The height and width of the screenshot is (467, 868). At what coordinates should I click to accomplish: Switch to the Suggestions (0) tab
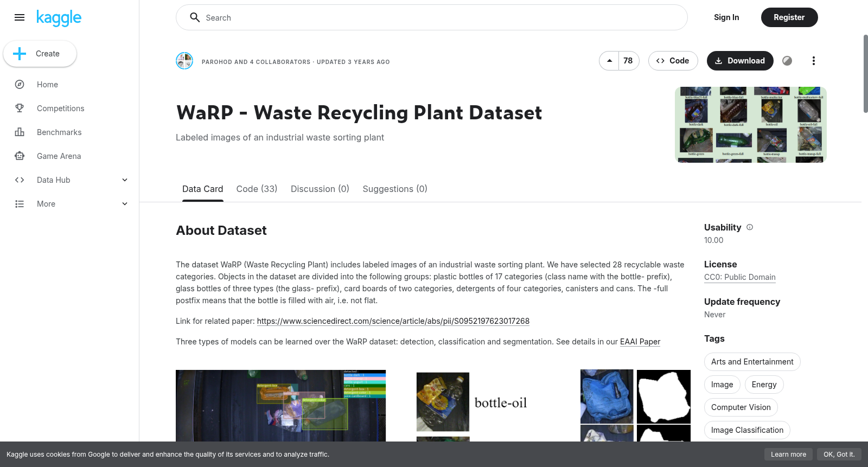coord(395,189)
